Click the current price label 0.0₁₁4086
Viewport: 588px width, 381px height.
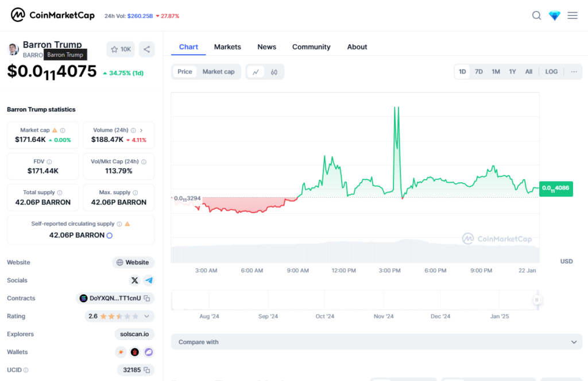[556, 188]
